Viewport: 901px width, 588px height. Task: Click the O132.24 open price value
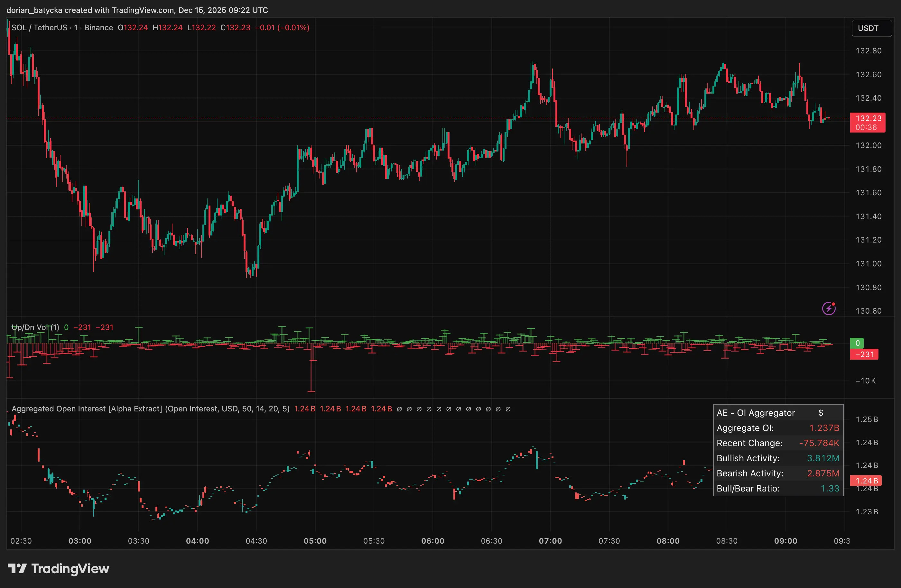(x=133, y=27)
